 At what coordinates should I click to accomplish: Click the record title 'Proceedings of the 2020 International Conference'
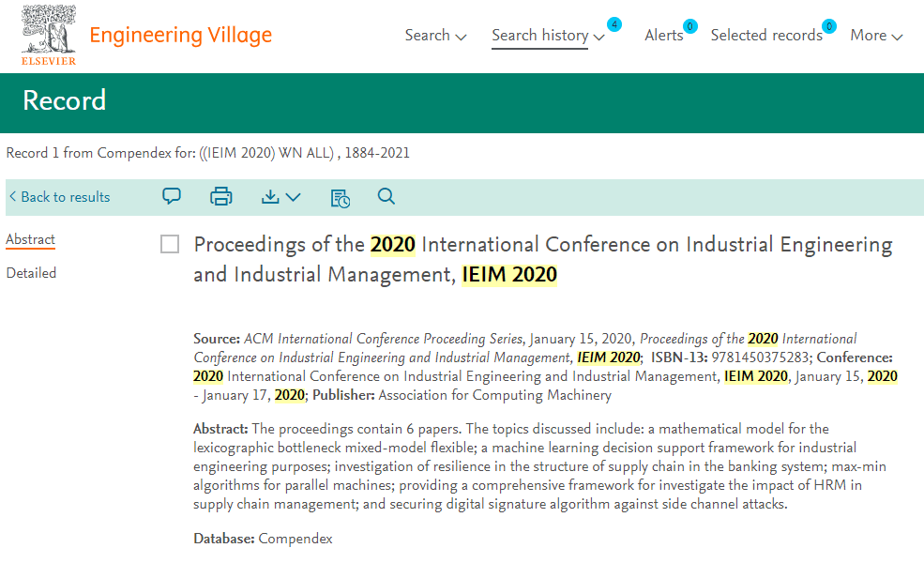pos(543,259)
